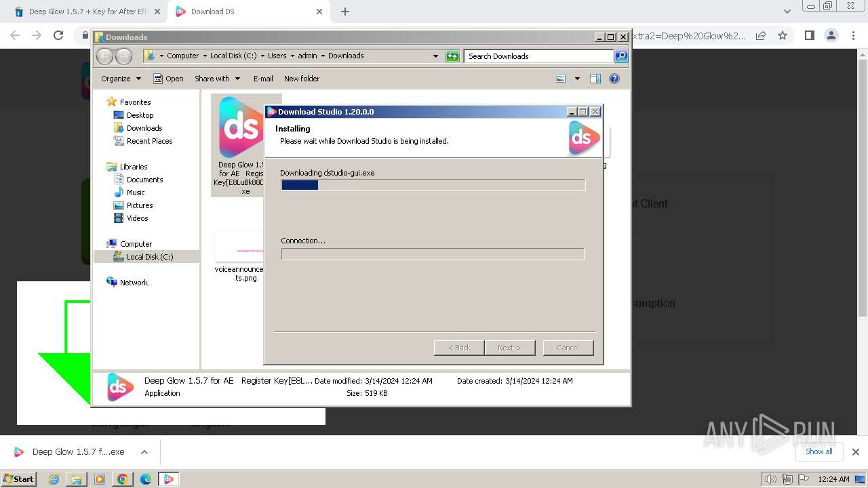Click the Explorer search magnifier button

click(621, 56)
